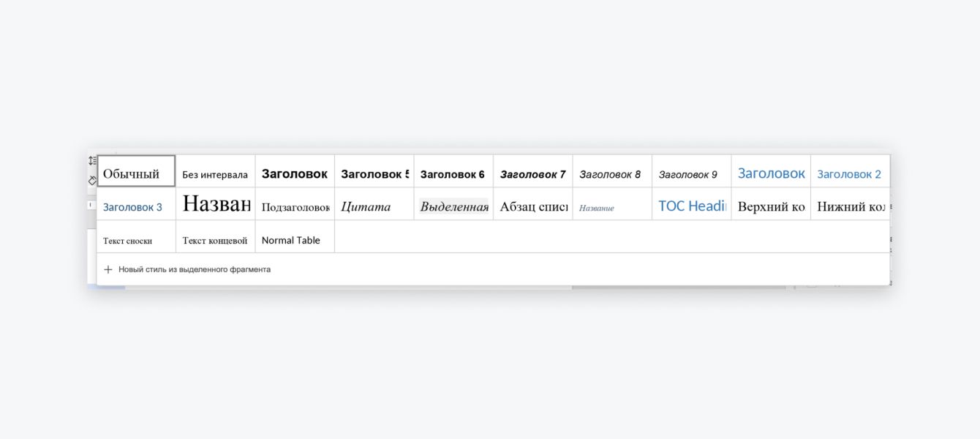Select the italic Цитата style
Viewport: 980px width, 439px height.
click(374, 207)
